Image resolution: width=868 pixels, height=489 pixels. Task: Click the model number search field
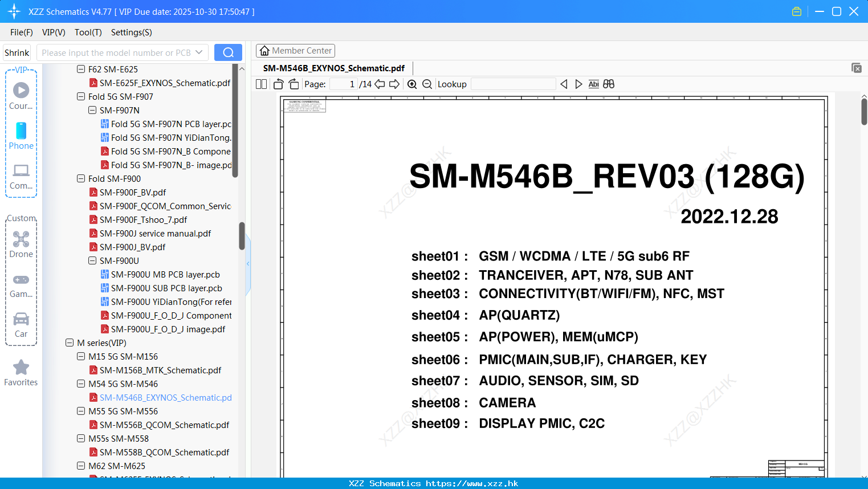(x=116, y=52)
